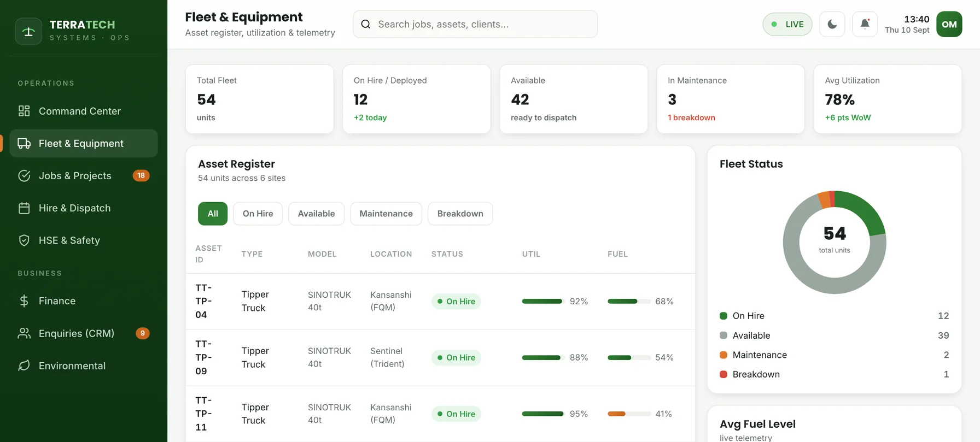Screen dimensions: 980x442
Task: Toggle the LIVE status pill
Action: tap(787, 24)
